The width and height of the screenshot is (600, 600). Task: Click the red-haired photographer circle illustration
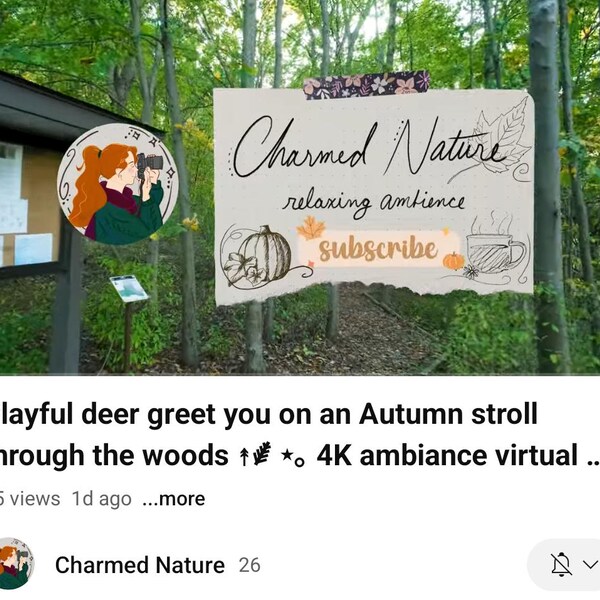click(118, 184)
